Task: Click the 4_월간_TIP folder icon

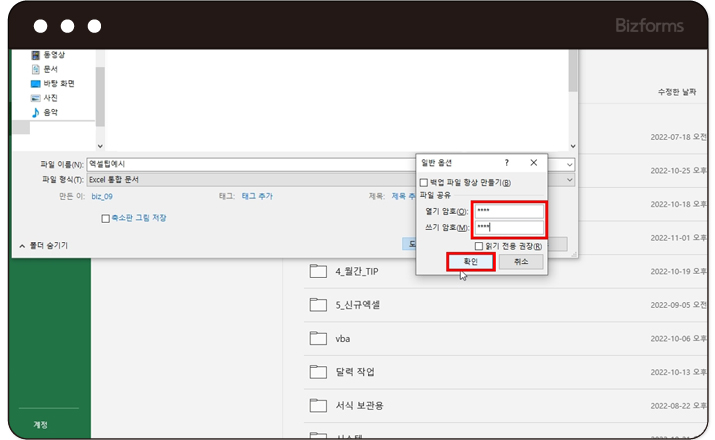Action: coord(318,271)
